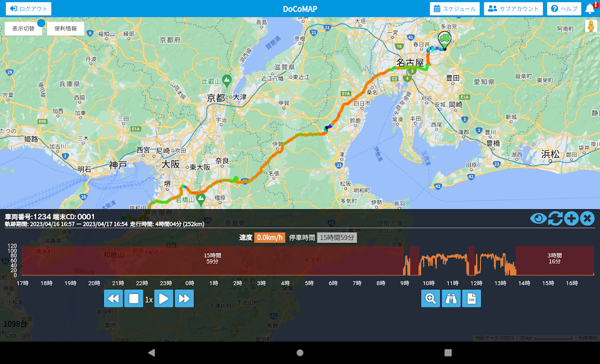Toggle the eye visibility icon in track panel
The image size is (600, 364).
[x=538, y=218]
